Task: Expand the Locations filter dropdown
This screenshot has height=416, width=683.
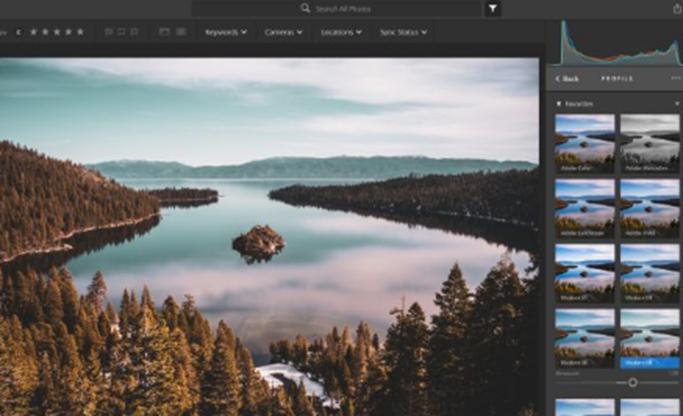Action: point(340,32)
